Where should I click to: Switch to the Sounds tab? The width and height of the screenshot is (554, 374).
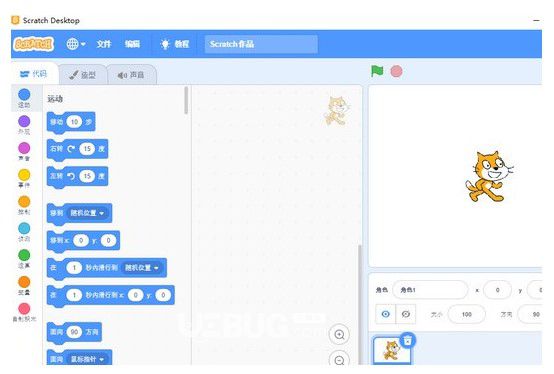tap(131, 75)
